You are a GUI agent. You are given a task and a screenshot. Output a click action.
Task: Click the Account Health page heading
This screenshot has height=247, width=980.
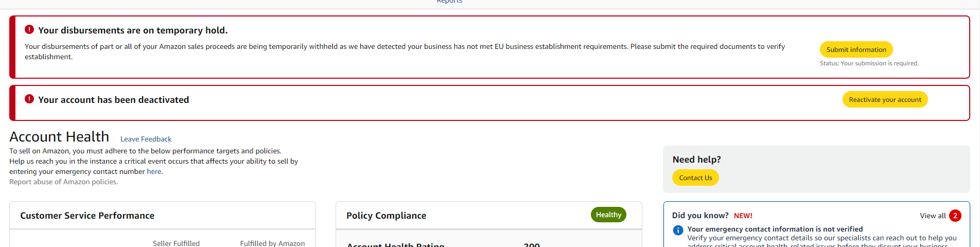point(59,137)
